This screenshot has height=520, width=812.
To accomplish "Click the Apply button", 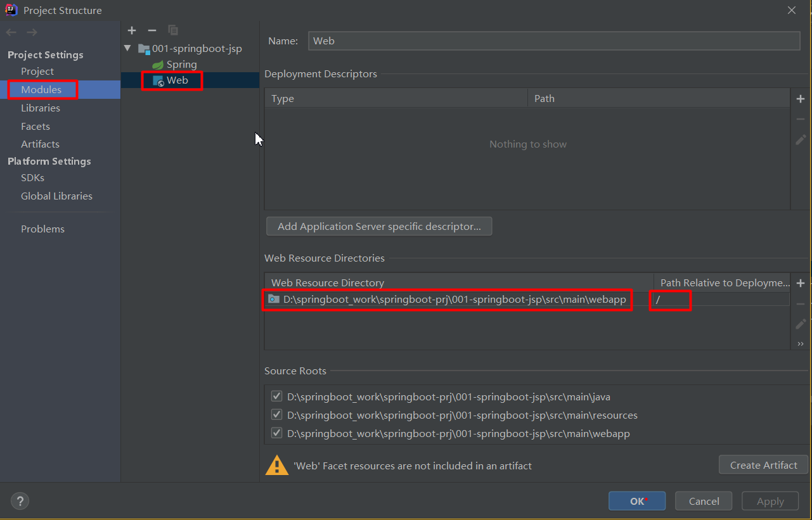I will click(x=770, y=501).
